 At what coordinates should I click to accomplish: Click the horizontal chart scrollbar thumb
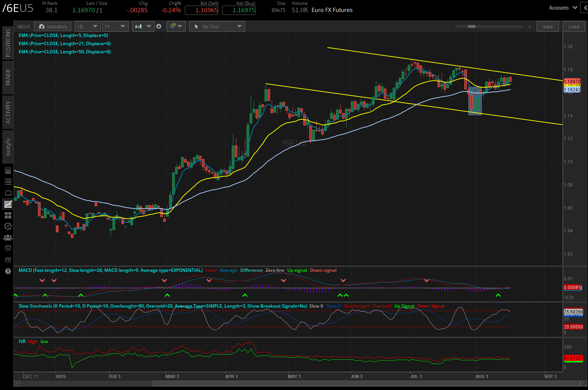coord(367,383)
